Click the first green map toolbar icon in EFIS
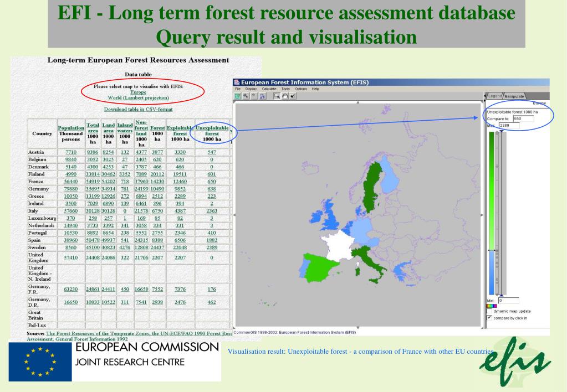567x392 pixels. [237, 96]
